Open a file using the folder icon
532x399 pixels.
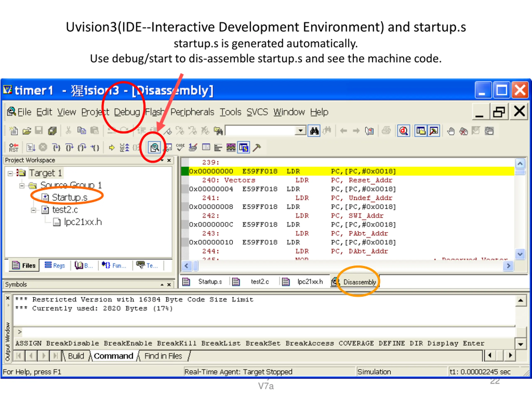pyautogui.click(x=27, y=131)
